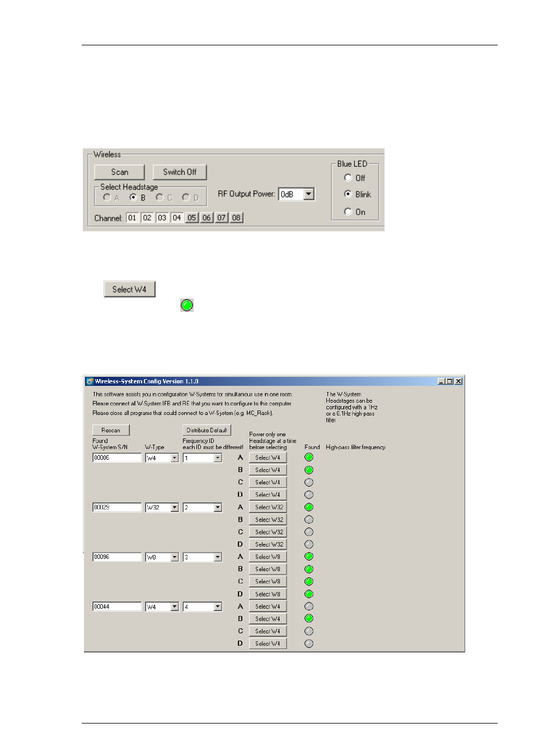Click green Found indicator for W8 headstage A
534x756 pixels.
309,557
